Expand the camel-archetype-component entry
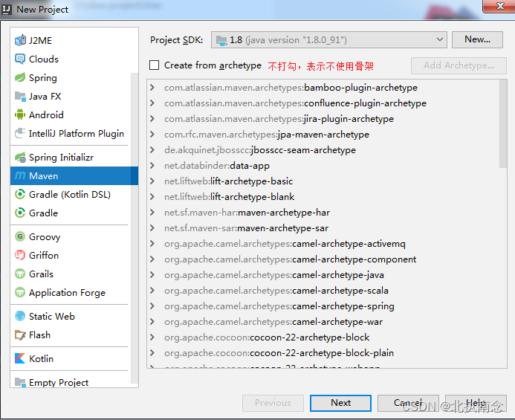Viewport: 515px width, 420px height. [x=152, y=259]
